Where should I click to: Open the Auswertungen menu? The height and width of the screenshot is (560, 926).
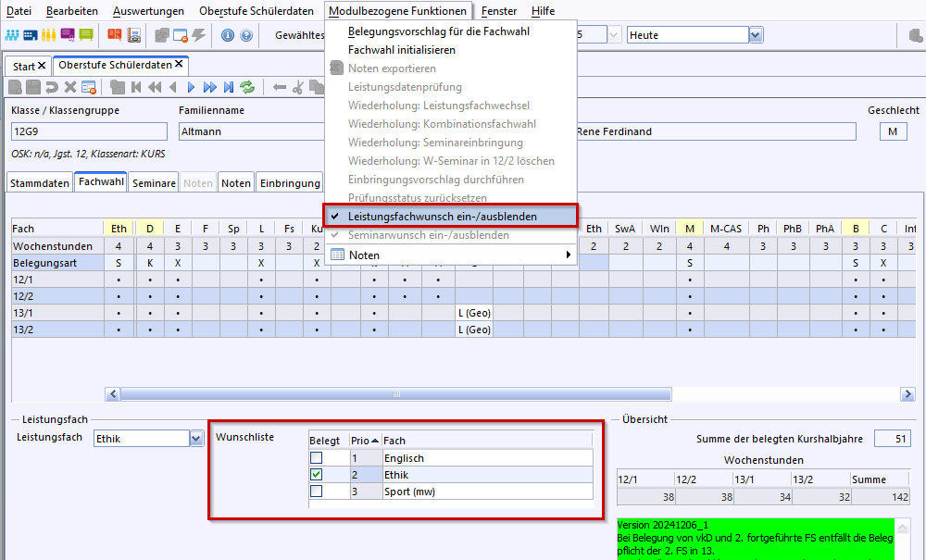(148, 10)
